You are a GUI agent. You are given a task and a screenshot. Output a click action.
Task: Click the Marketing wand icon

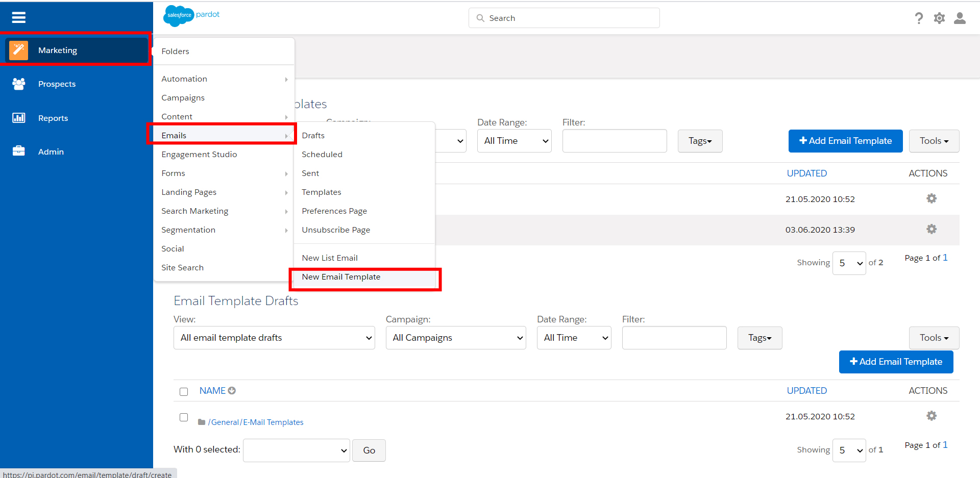[x=19, y=50]
